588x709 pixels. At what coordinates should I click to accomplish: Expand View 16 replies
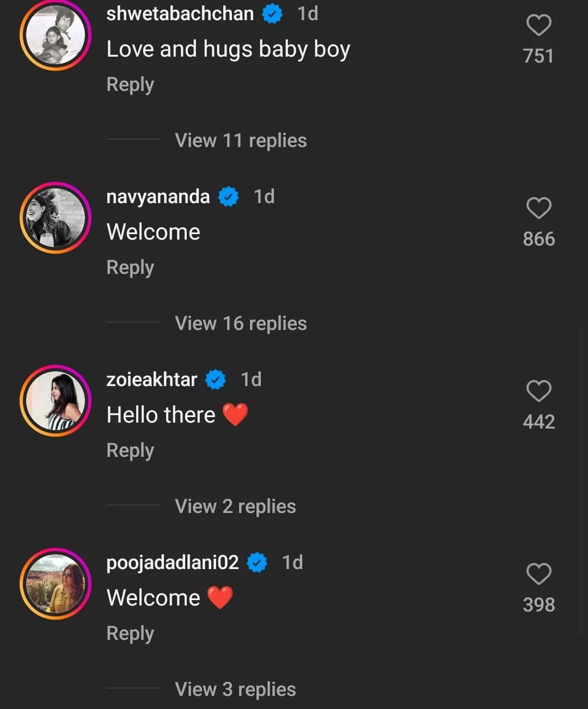241,323
